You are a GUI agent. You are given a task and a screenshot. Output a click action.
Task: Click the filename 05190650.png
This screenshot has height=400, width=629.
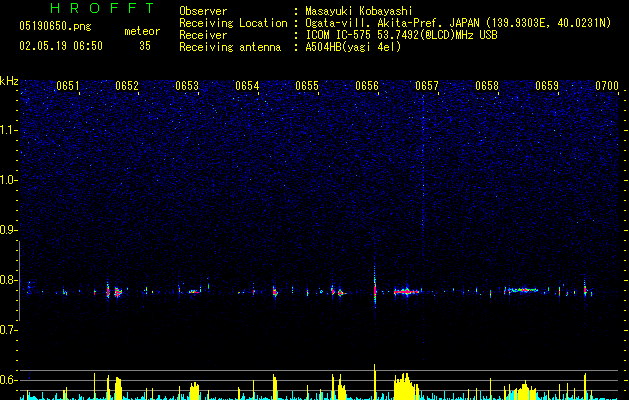[55, 26]
